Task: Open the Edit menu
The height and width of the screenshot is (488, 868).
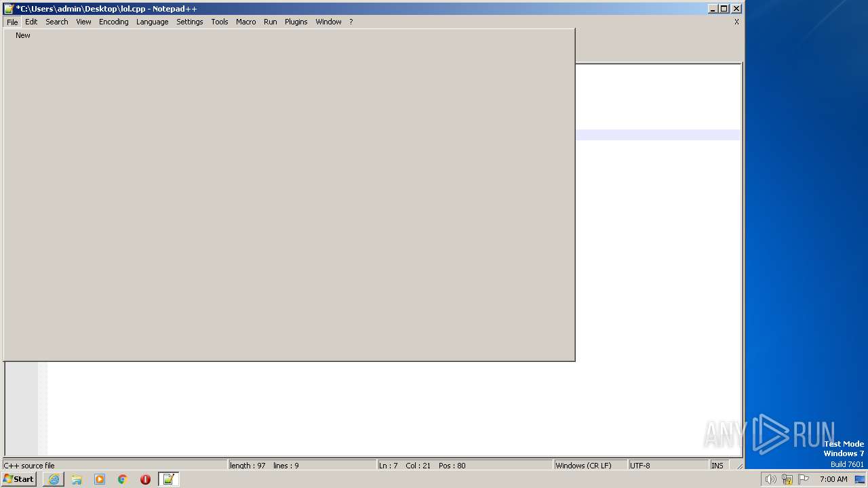Action: point(31,22)
